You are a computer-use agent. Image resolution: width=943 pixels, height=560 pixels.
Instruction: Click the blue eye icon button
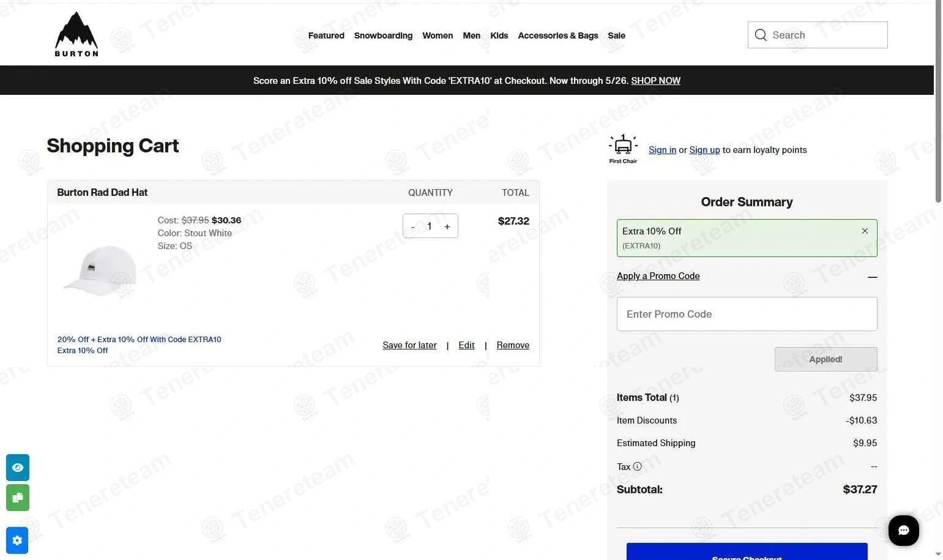coord(18,468)
